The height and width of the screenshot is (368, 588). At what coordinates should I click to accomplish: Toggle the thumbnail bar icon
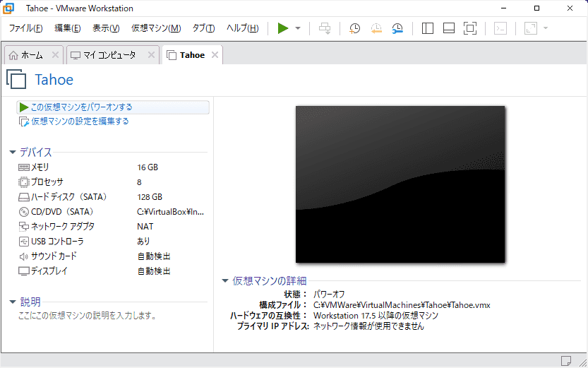(x=448, y=28)
